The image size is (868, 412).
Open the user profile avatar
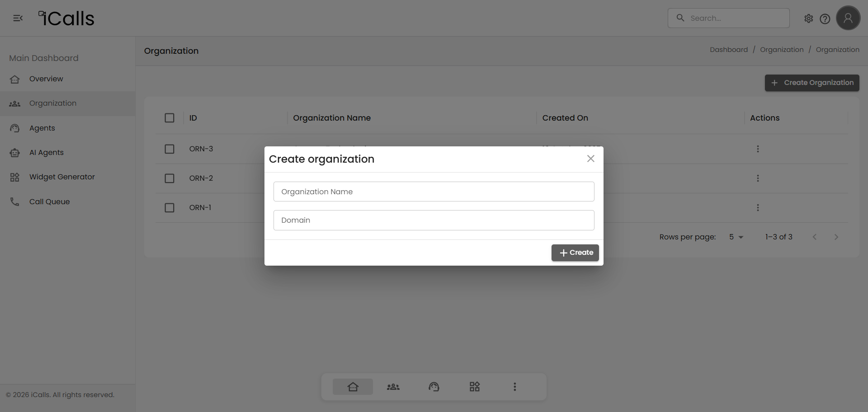point(848,18)
